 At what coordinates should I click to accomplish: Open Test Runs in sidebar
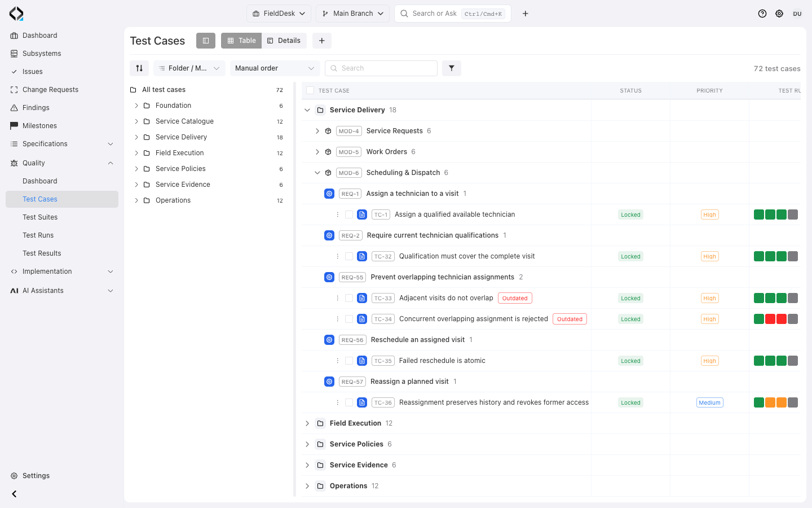click(62, 235)
